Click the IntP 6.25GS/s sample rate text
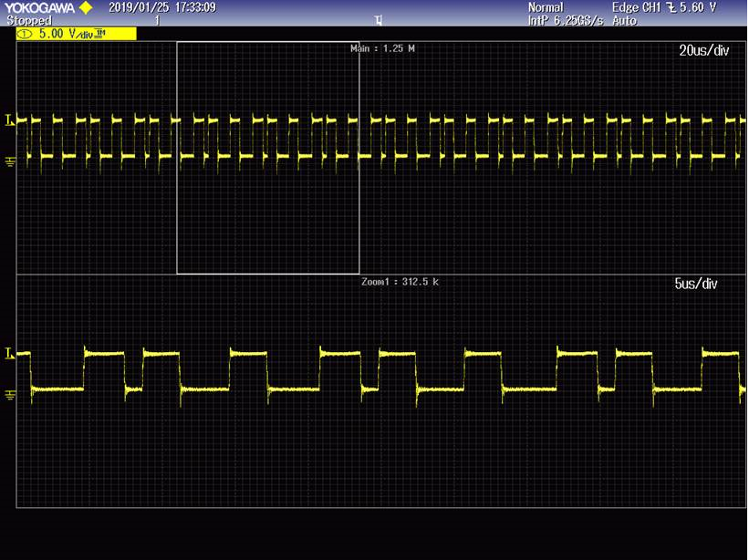Viewport: 749px width, 560px height. click(x=566, y=21)
